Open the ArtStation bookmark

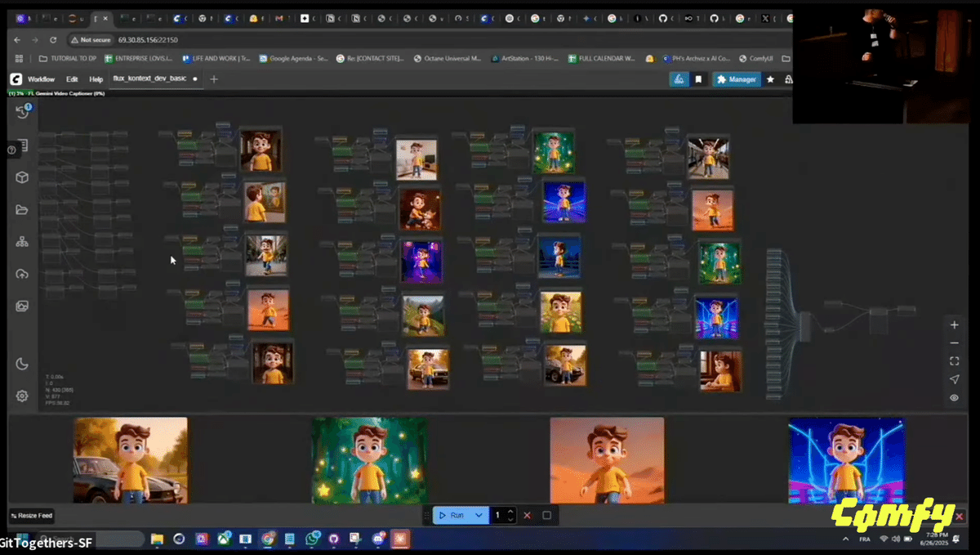526,59
